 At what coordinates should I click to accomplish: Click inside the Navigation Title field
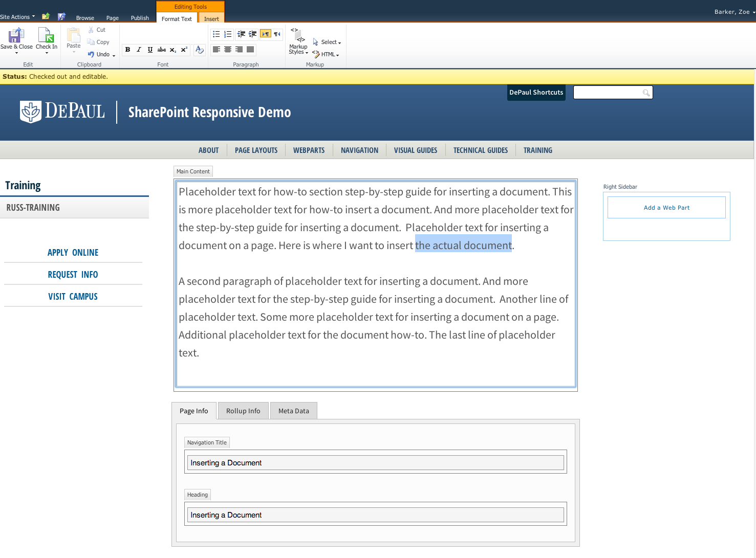375,462
